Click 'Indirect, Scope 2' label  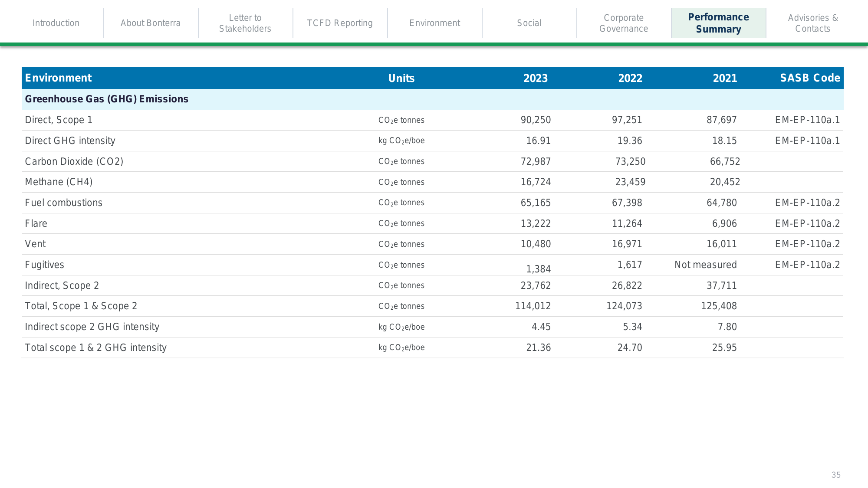(x=62, y=285)
